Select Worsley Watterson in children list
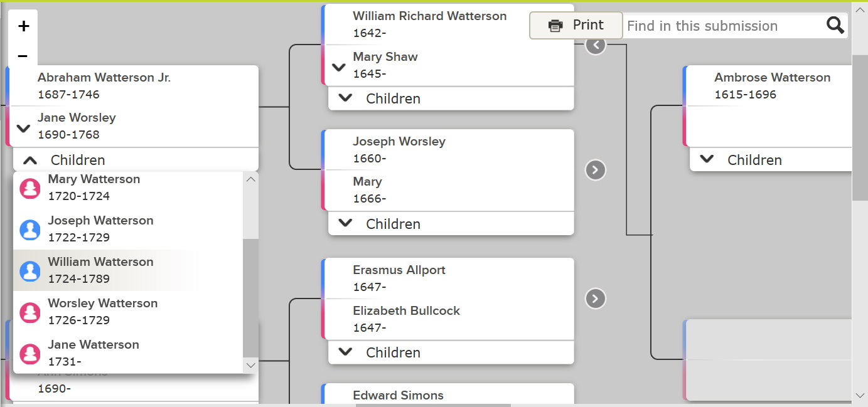The width and height of the screenshot is (868, 407). 102,312
